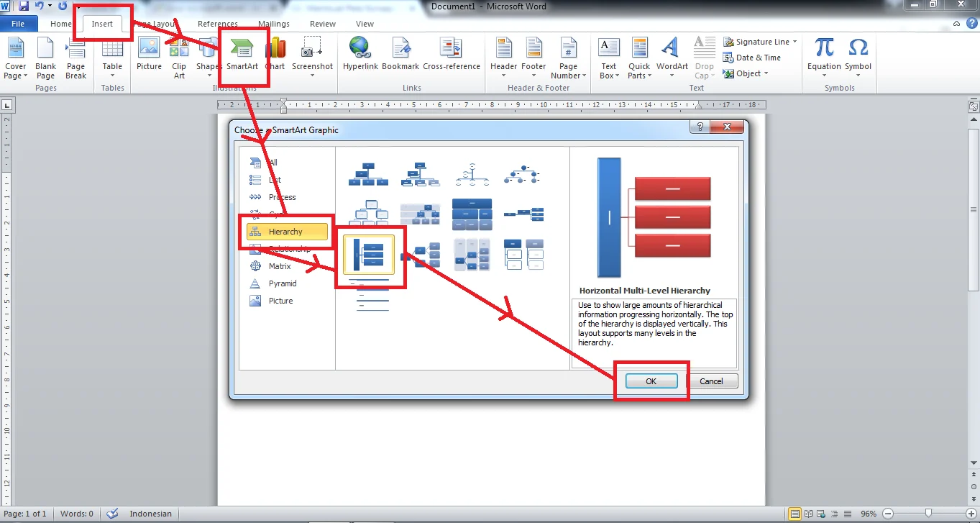
Task: Open the Screenshot dropdown
Action: pyautogui.click(x=312, y=58)
